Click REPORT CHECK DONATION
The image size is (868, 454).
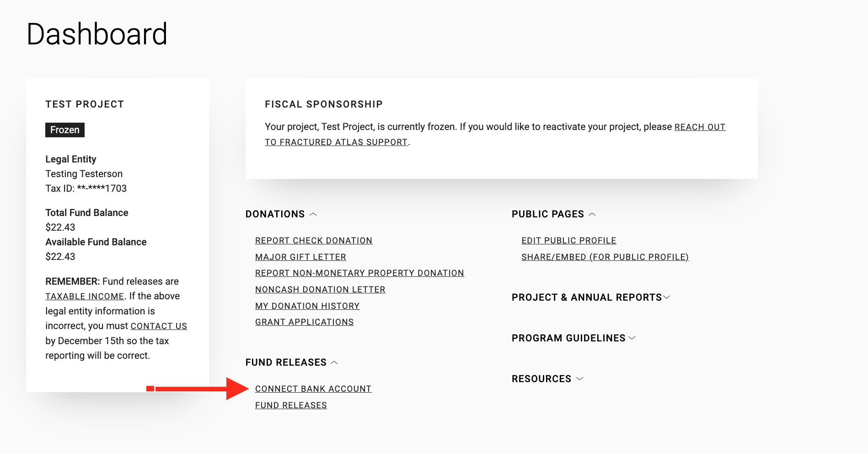[x=314, y=240]
